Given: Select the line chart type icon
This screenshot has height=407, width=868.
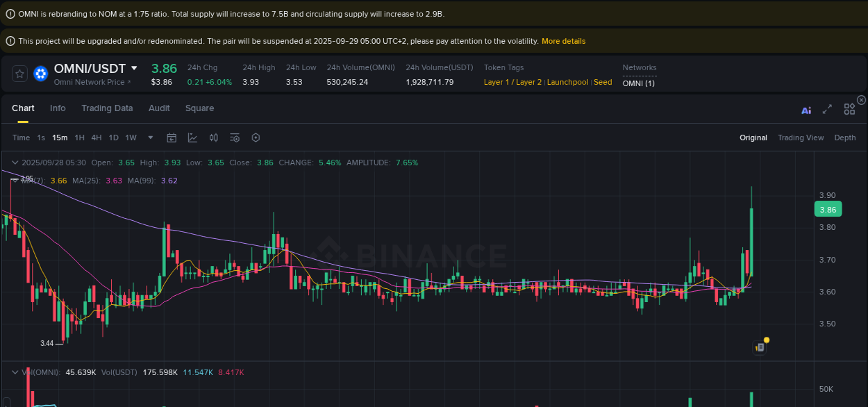Looking at the screenshot, I should coord(192,138).
